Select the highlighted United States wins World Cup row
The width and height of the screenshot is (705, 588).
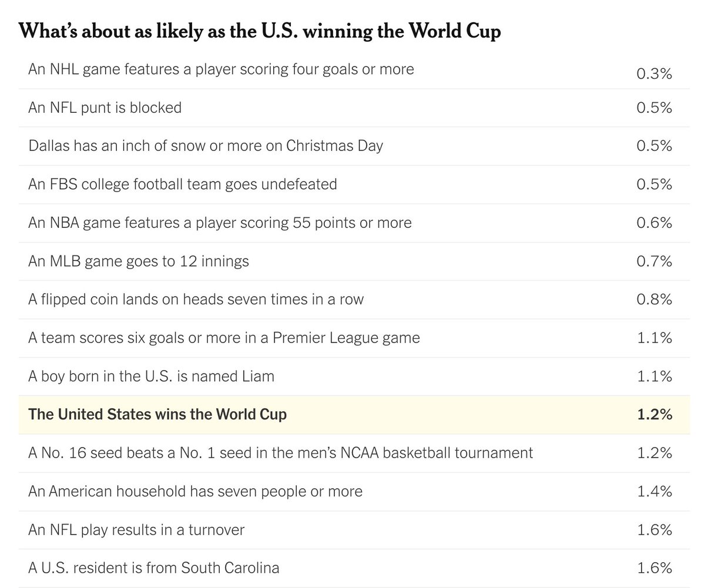tap(354, 415)
